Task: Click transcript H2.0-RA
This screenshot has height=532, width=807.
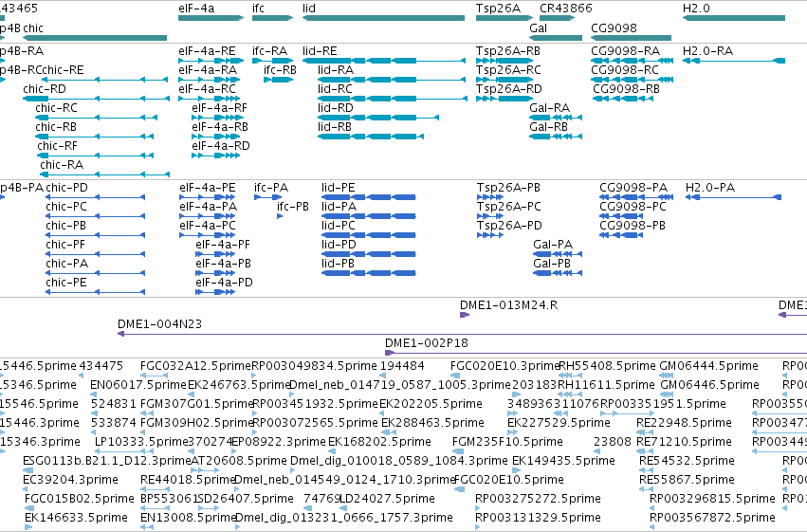Action: [x=734, y=61]
